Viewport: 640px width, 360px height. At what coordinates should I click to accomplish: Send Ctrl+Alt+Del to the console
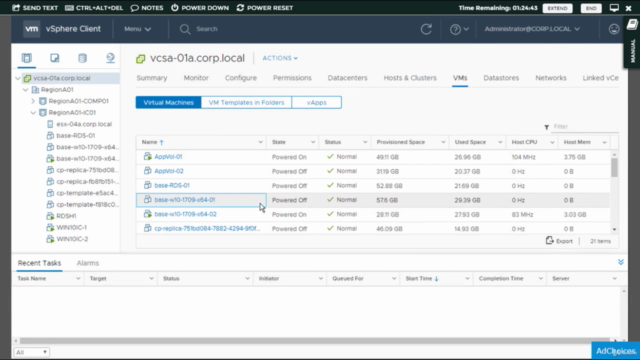pyautogui.click(x=94, y=8)
